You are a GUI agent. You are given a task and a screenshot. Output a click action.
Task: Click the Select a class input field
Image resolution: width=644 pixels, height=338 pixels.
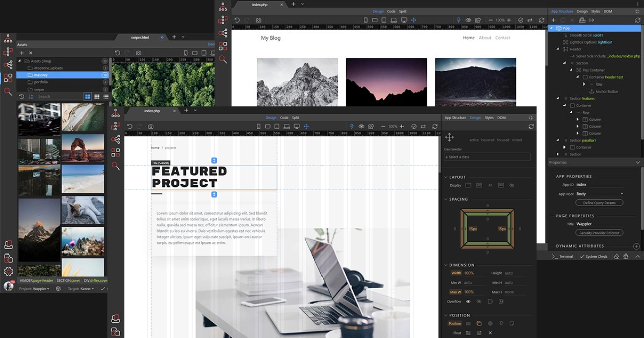pyautogui.click(x=487, y=157)
